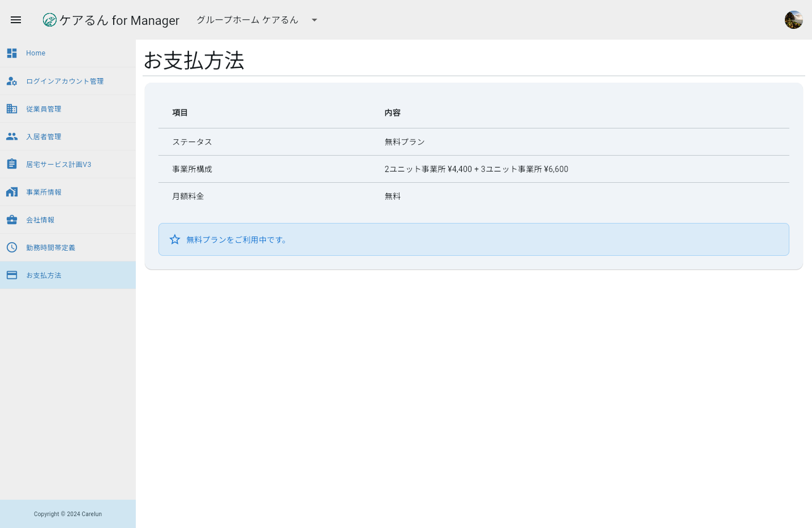Click the facility selector chevron arrow
812x528 pixels.
coord(314,20)
